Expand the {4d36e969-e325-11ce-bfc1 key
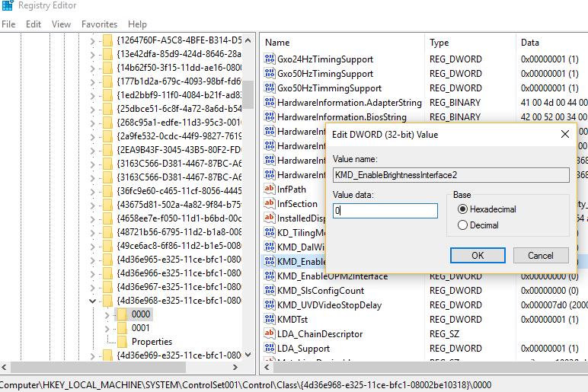Screen dimensions: 588x392 [93, 355]
